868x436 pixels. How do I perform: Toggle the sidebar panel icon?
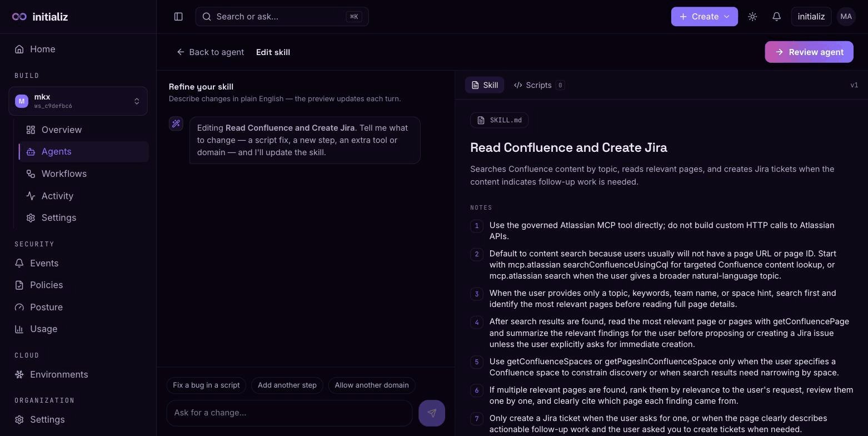[178, 17]
